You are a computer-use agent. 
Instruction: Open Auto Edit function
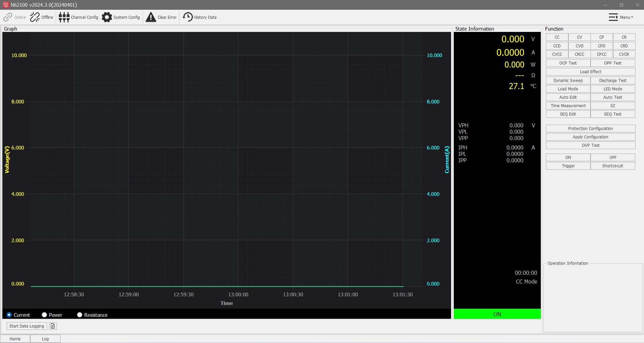pyautogui.click(x=568, y=97)
